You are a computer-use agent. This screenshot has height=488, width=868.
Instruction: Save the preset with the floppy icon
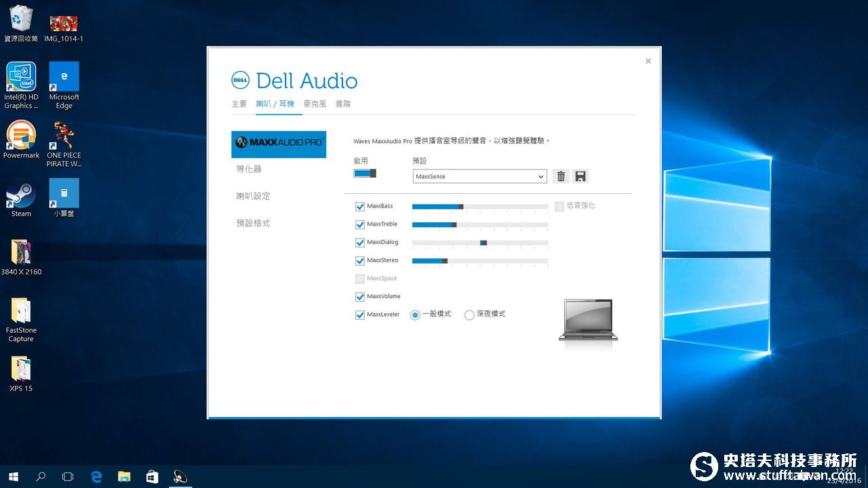[580, 176]
